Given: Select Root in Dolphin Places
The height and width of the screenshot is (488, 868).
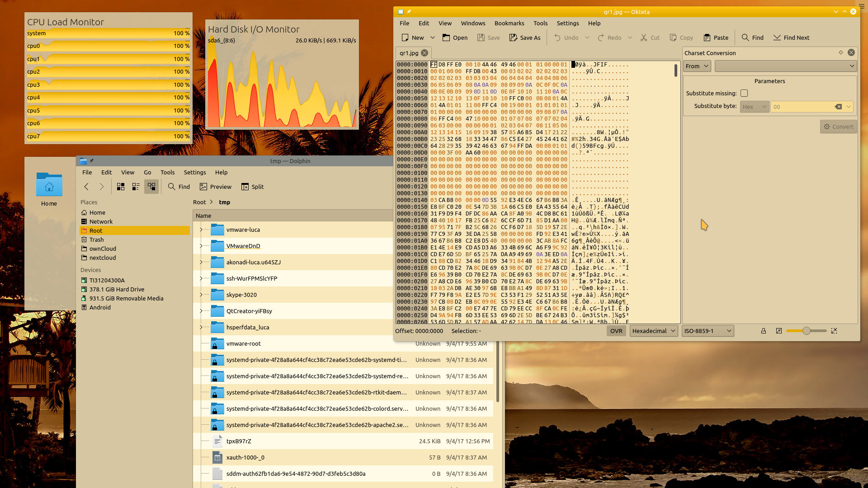Looking at the screenshot, I should [x=135, y=230].
